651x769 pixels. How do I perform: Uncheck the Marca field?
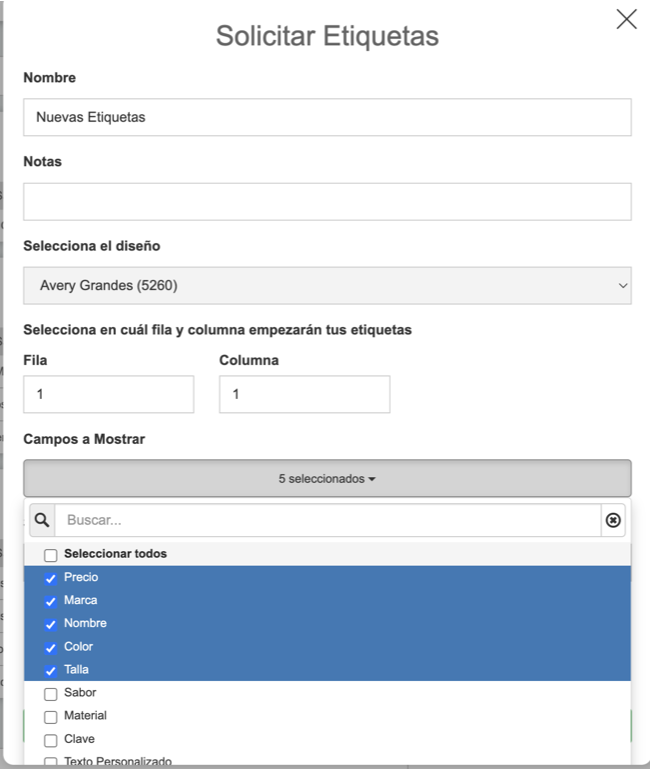click(x=51, y=601)
